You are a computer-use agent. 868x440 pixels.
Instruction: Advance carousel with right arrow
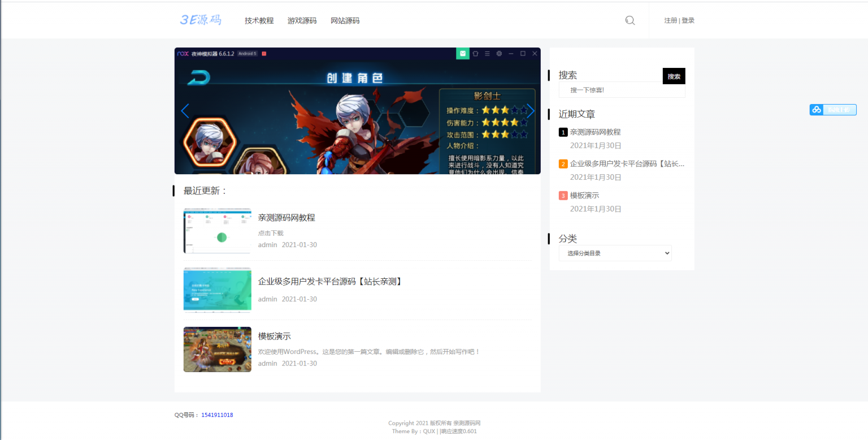[530, 111]
